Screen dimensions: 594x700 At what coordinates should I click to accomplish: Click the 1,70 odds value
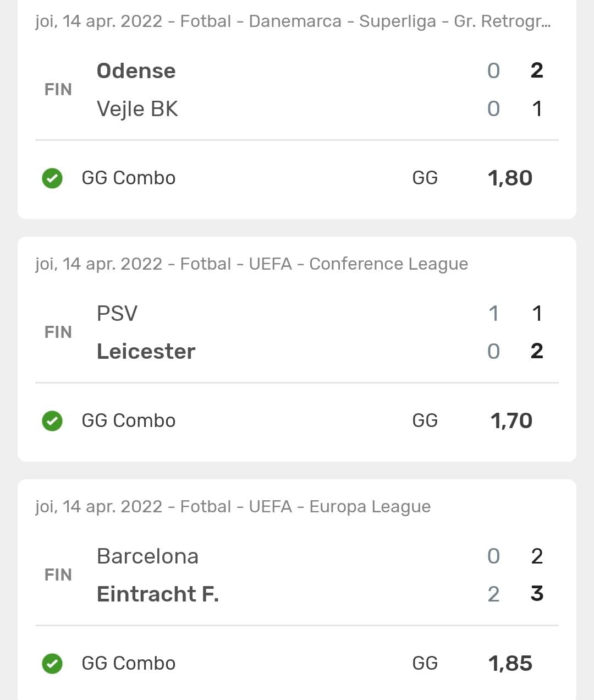[x=512, y=421]
